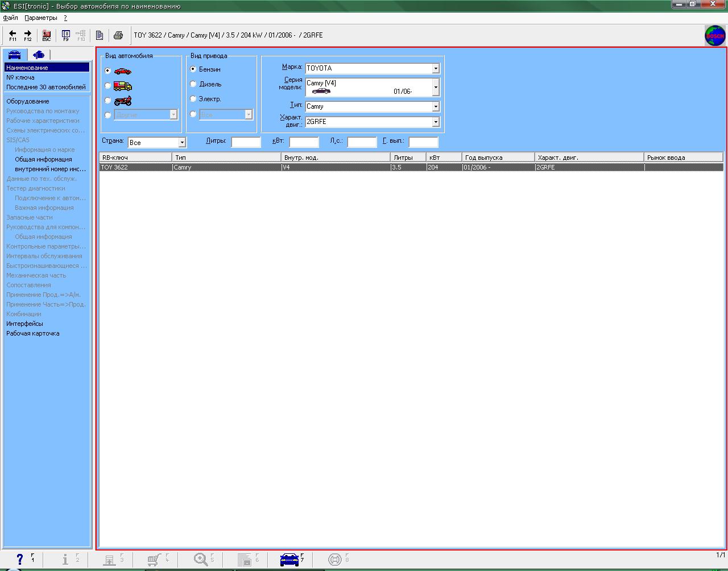
Task: Sort by RB-ключ column header
Action: [x=136, y=158]
